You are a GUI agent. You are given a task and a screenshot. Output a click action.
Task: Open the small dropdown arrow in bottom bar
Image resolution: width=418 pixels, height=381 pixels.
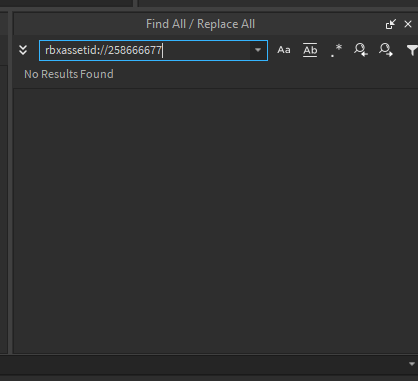[412, 364]
